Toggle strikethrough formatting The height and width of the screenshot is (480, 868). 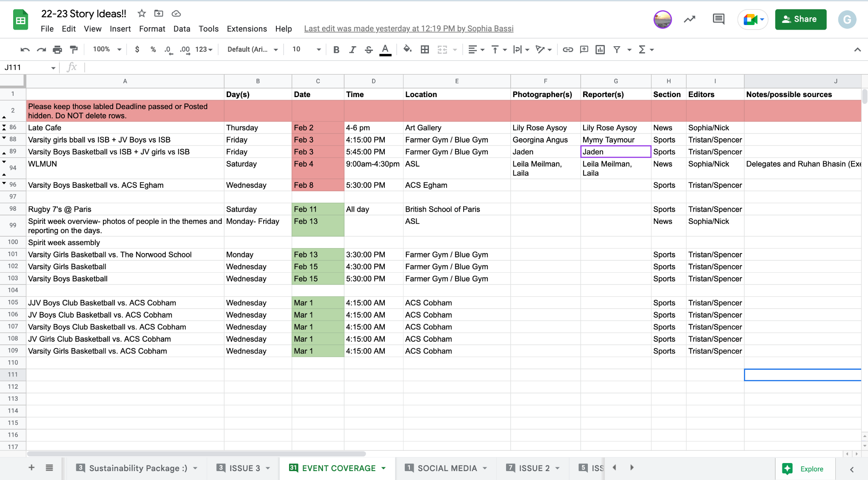[369, 50]
